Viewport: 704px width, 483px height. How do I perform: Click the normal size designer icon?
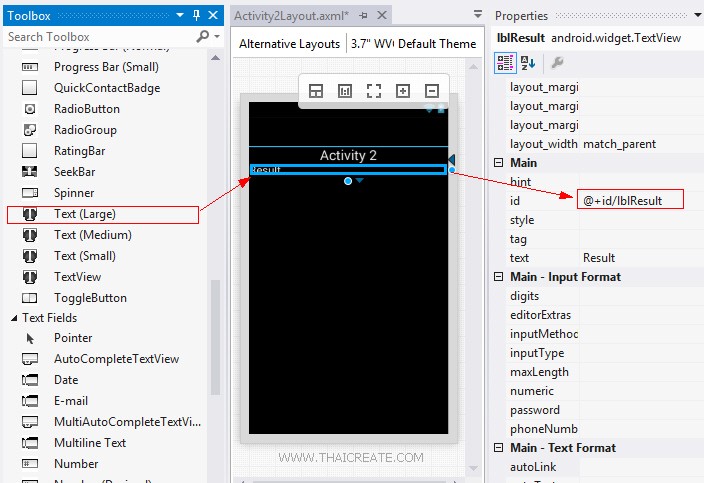tap(345, 91)
